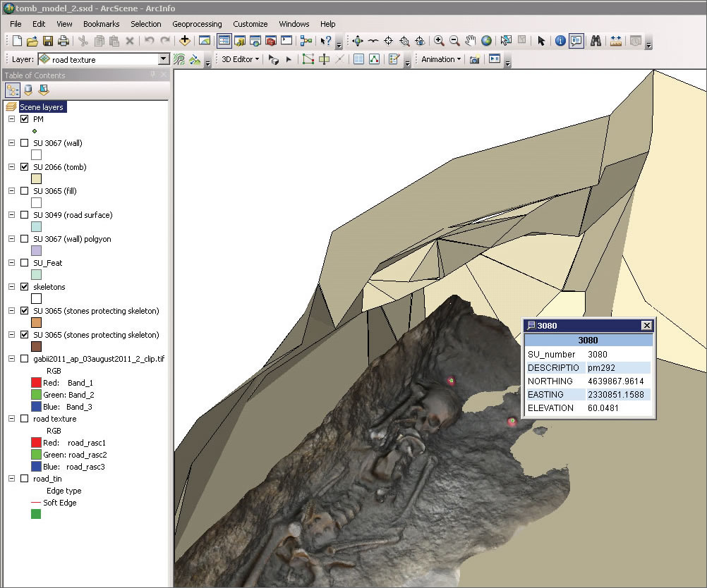Click the Add Data toolbar button
The width and height of the screenshot is (707, 588).
click(x=185, y=41)
